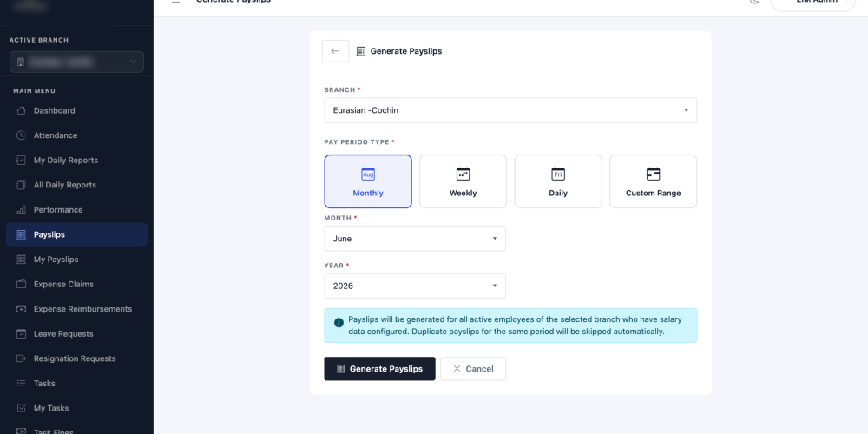Click the Cancel button
The image size is (868, 434).
point(473,369)
